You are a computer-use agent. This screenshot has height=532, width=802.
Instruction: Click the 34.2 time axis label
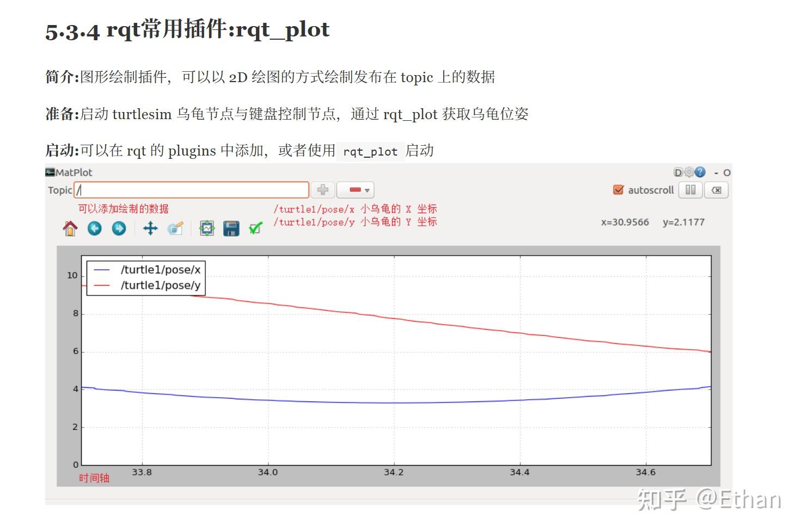tap(394, 472)
